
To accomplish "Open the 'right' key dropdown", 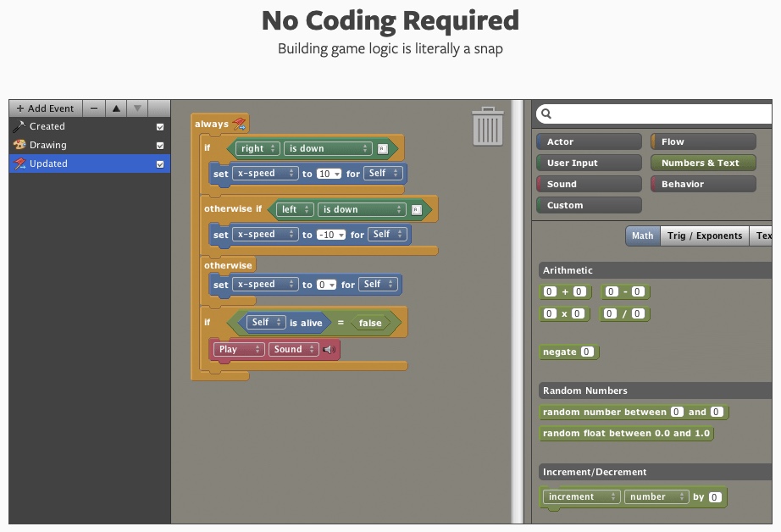I will 258,148.
